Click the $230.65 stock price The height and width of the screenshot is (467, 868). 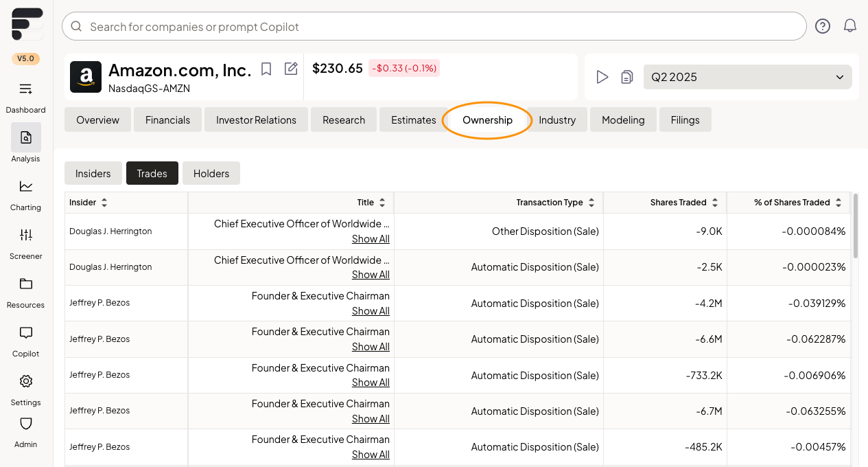[x=337, y=68]
